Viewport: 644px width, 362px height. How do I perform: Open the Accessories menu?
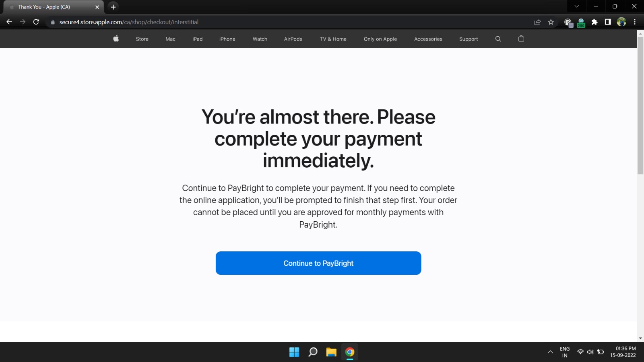point(428,39)
